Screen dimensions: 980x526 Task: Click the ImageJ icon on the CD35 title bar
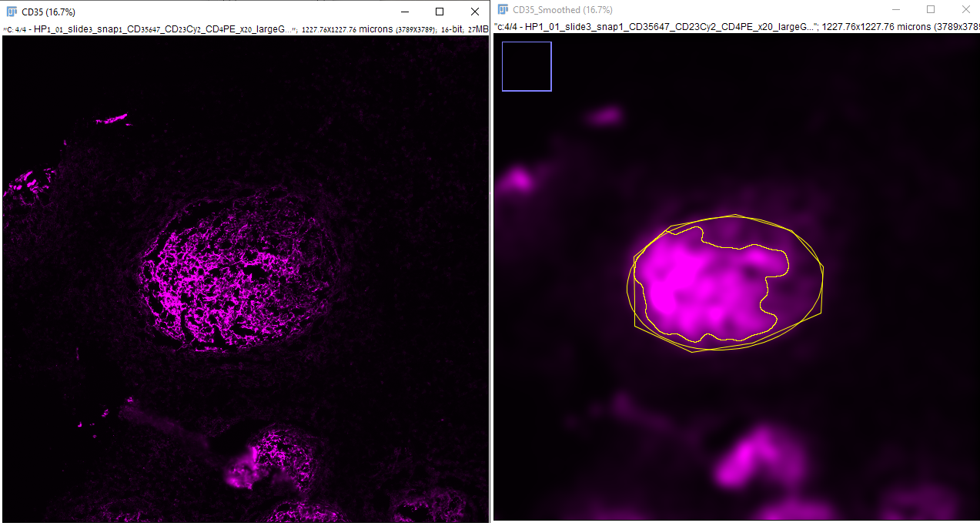[x=11, y=12]
